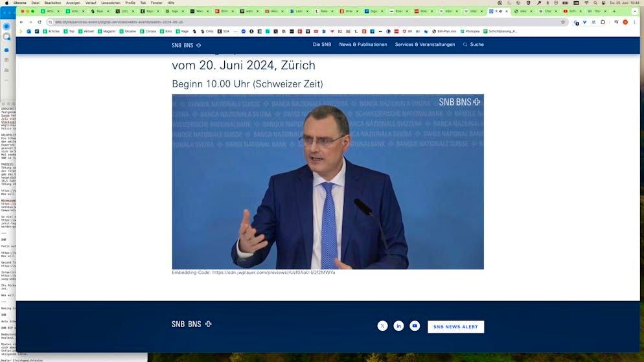Open the Magazin bookmark
This screenshot has width=644, height=362.
[x=106, y=31]
